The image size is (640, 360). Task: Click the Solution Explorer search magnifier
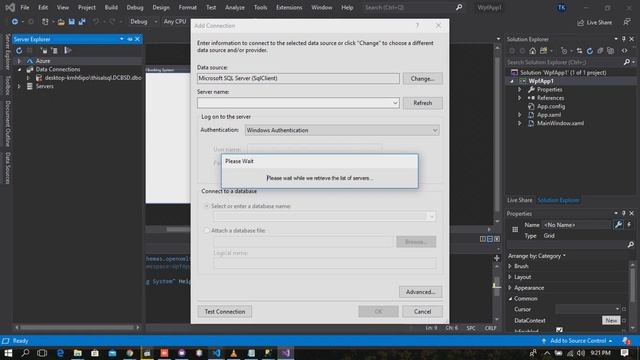click(627, 62)
